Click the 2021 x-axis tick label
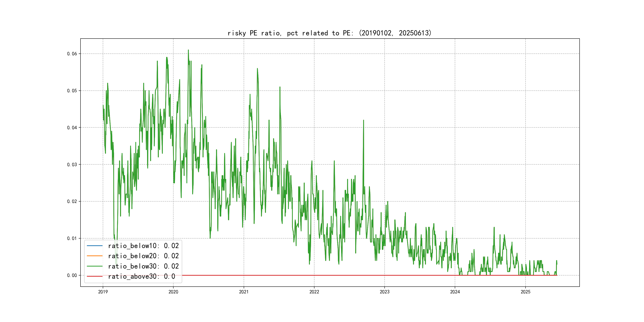 pos(244,292)
